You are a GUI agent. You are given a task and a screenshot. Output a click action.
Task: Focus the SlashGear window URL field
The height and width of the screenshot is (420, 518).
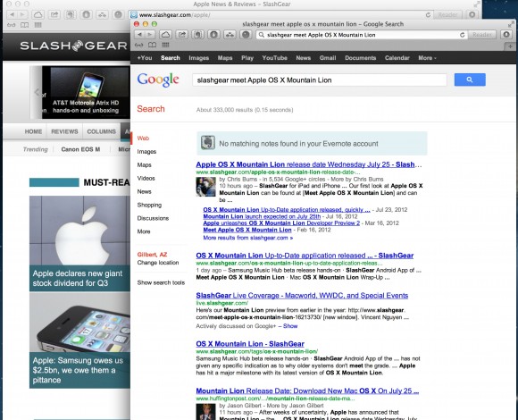pyautogui.click(x=280, y=14)
